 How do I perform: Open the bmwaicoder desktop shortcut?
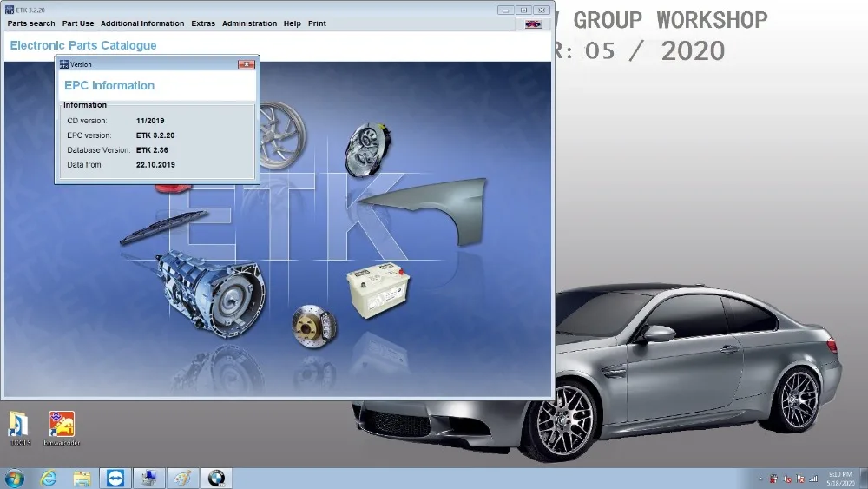[x=62, y=428]
